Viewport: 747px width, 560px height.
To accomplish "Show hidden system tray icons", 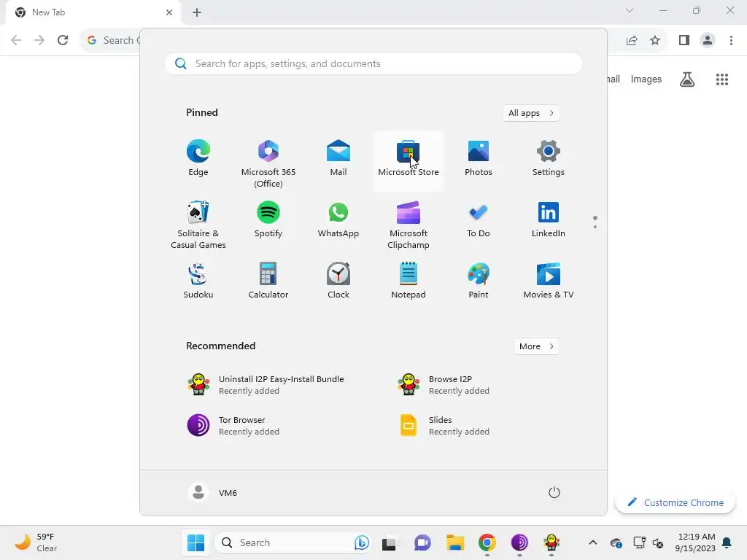I will [592, 542].
